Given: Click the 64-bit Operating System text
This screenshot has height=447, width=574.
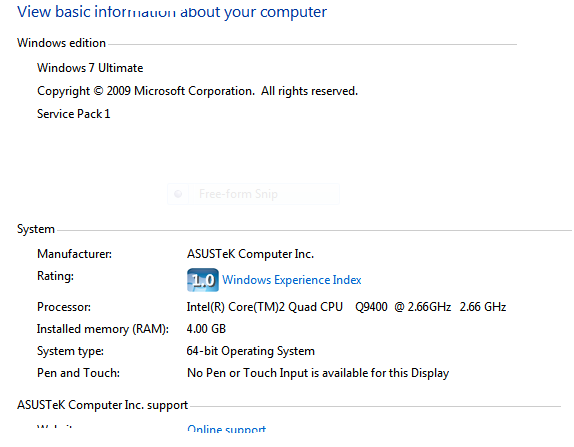Looking at the screenshot, I should coord(250,351).
